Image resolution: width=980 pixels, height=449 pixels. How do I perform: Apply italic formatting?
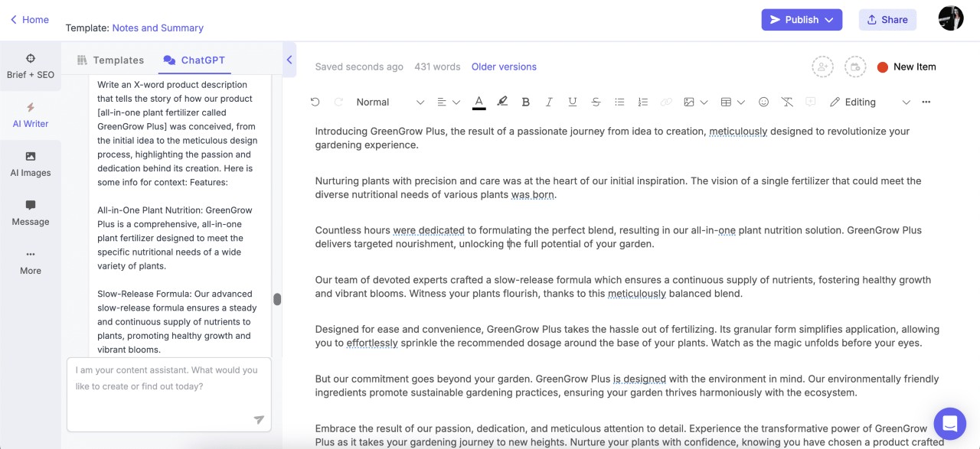549,102
